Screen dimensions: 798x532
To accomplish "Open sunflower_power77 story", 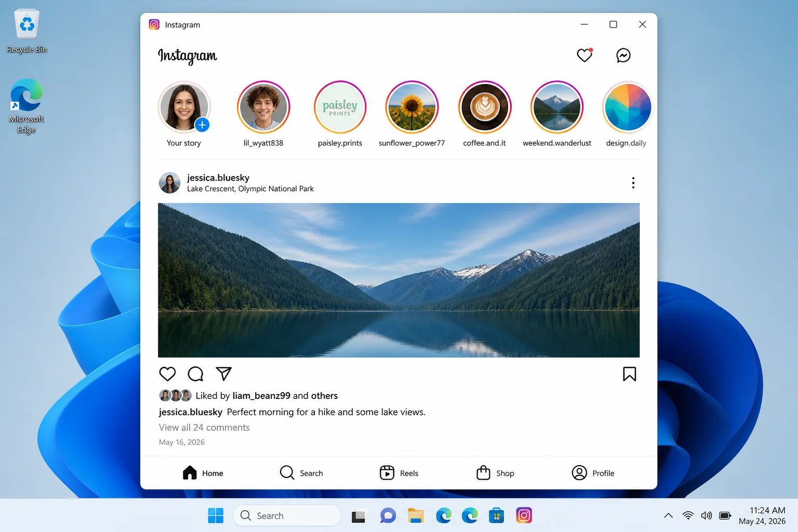I will [x=412, y=108].
